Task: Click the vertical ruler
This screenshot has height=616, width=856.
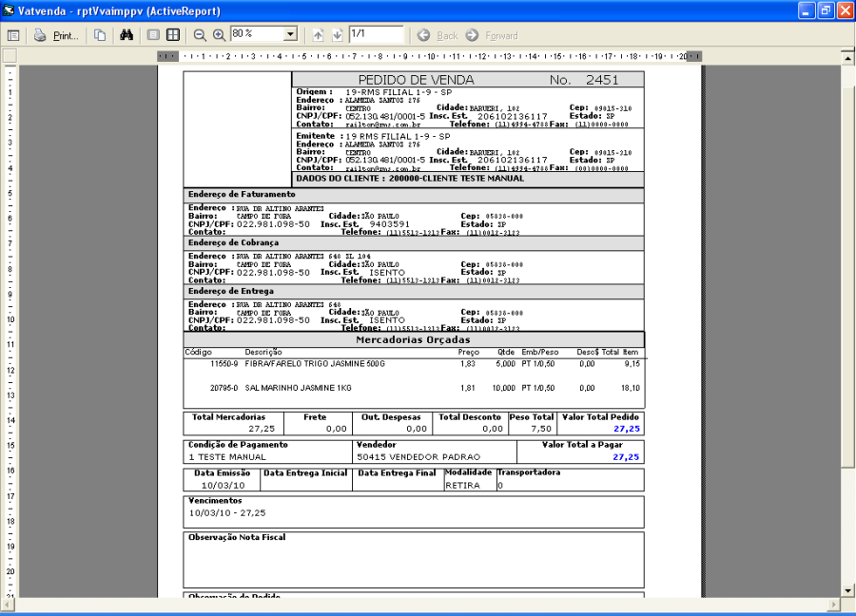Action: pyautogui.click(x=10, y=331)
